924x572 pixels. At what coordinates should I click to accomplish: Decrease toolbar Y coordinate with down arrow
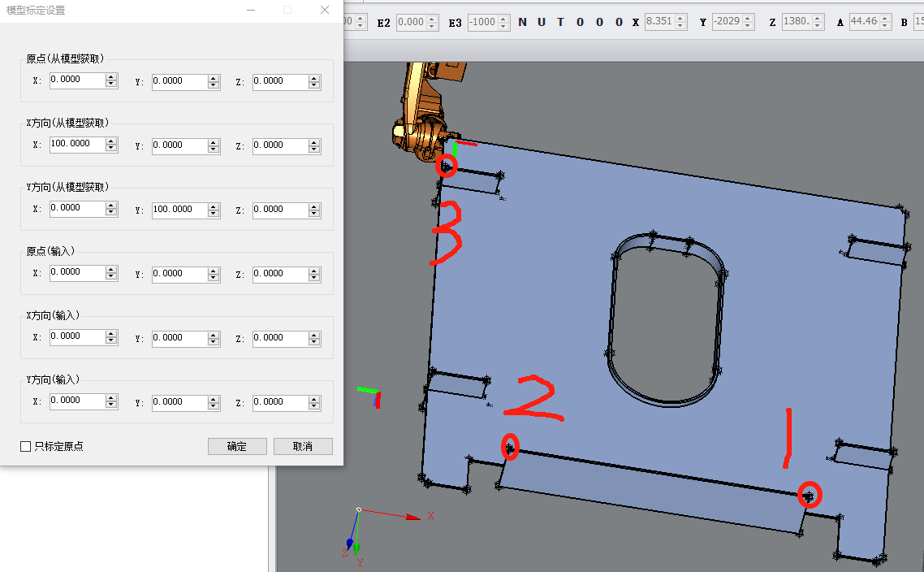pyautogui.click(x=748, y=26)
